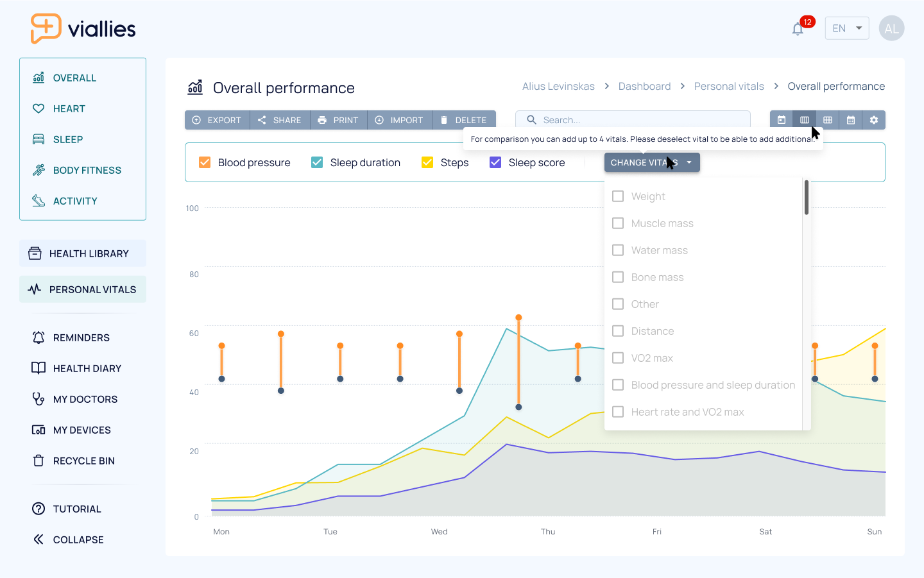Open the EN language dropdown
The height and width of the screenshot is (578, 924).
point(846,28)
